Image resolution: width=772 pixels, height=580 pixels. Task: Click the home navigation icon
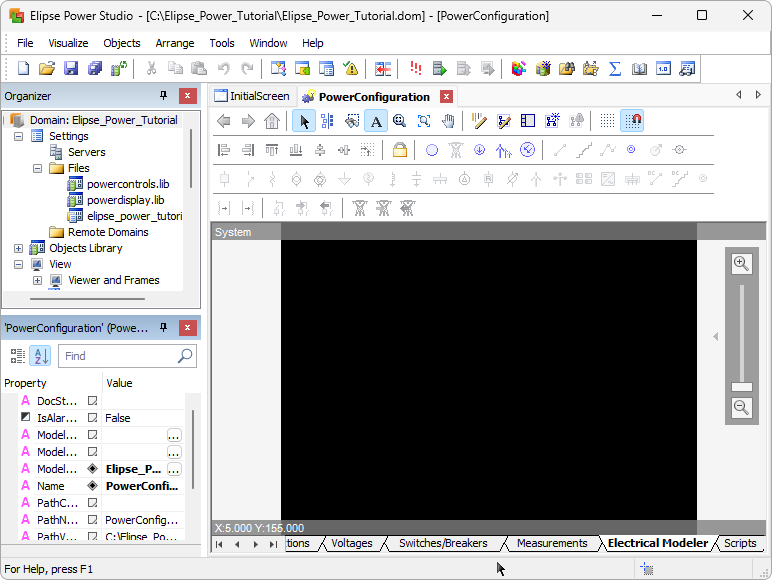point(272,121)
